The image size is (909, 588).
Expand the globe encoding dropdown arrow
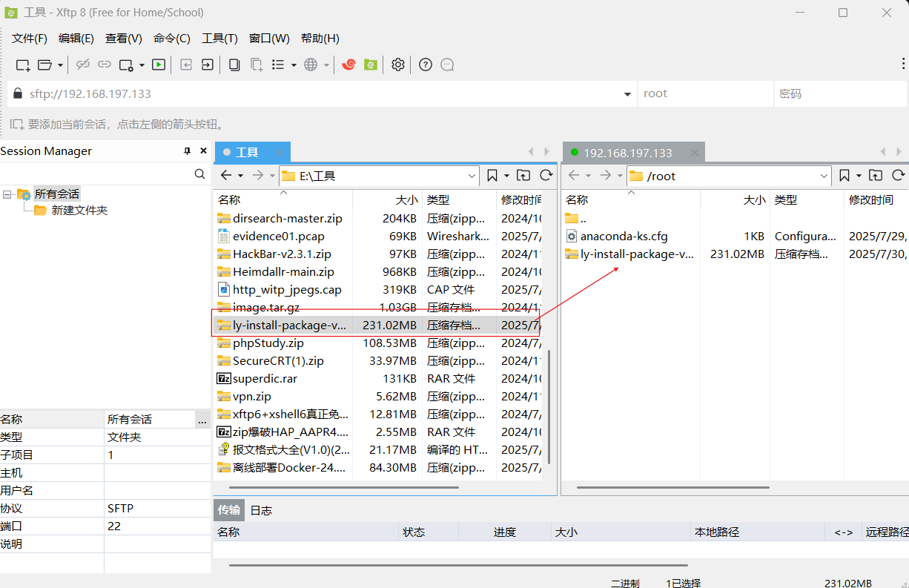(326, 65)
